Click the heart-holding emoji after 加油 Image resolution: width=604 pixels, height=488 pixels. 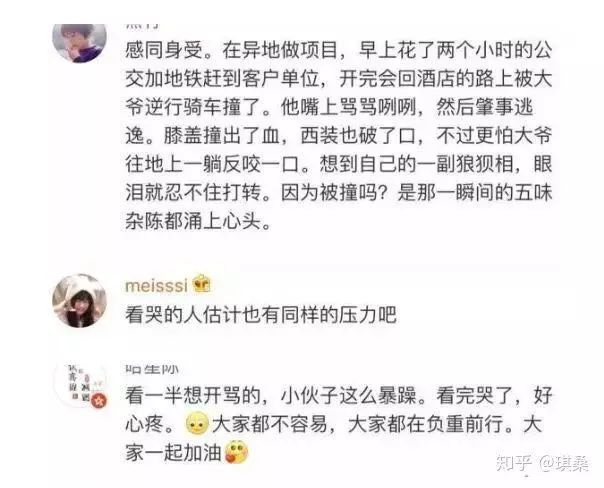(x=237, y=452)
